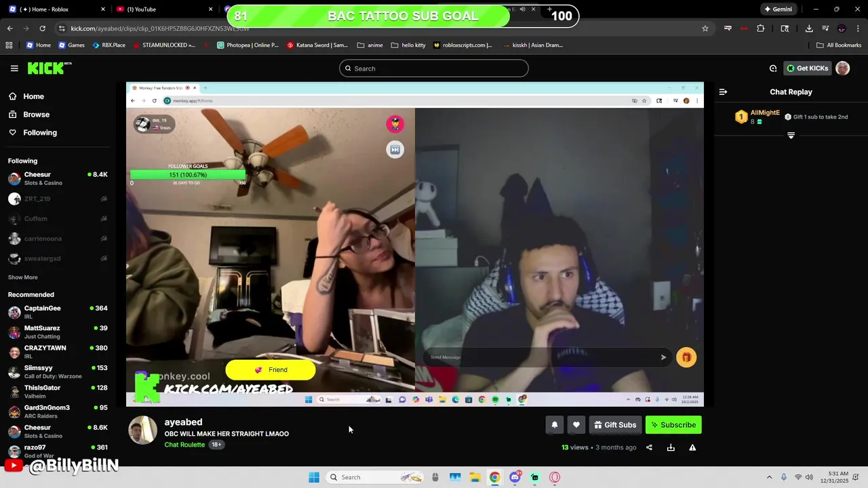Open Chrome extensions puzzle icon
868x488 pixels.
coord(760,28)
